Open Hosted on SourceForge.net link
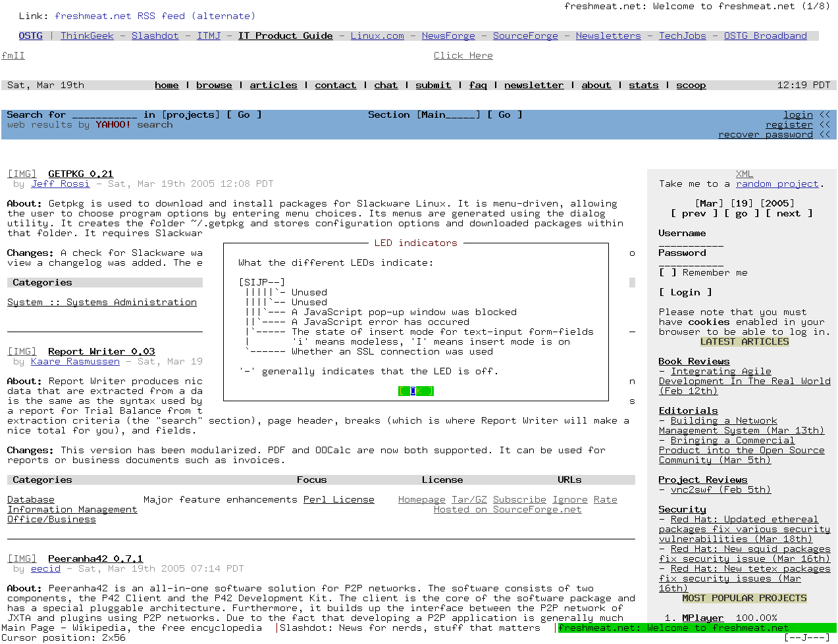This screenshot has height=644, width=838. click(508, 509)
